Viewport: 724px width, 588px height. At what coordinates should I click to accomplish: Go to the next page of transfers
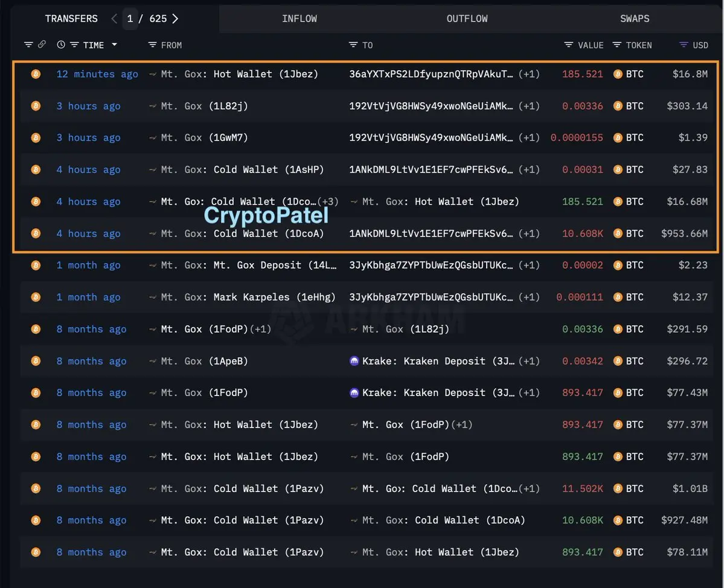coord(175,19)
